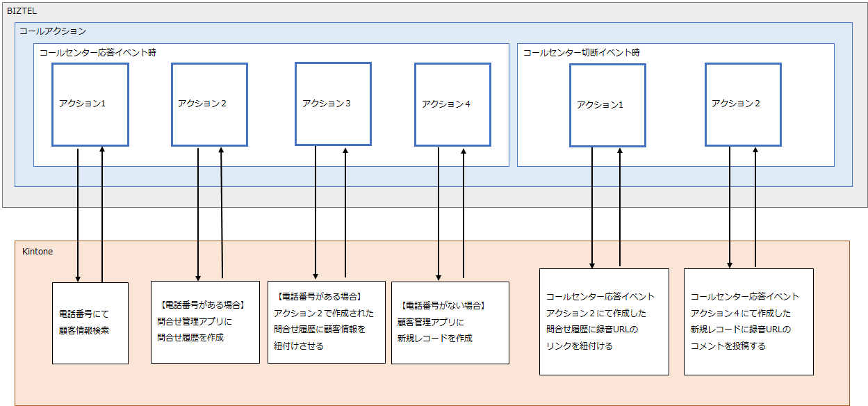Click the コールセンター切断イベント時 heading
Screen dimensions: 868x406
point(581,52)
